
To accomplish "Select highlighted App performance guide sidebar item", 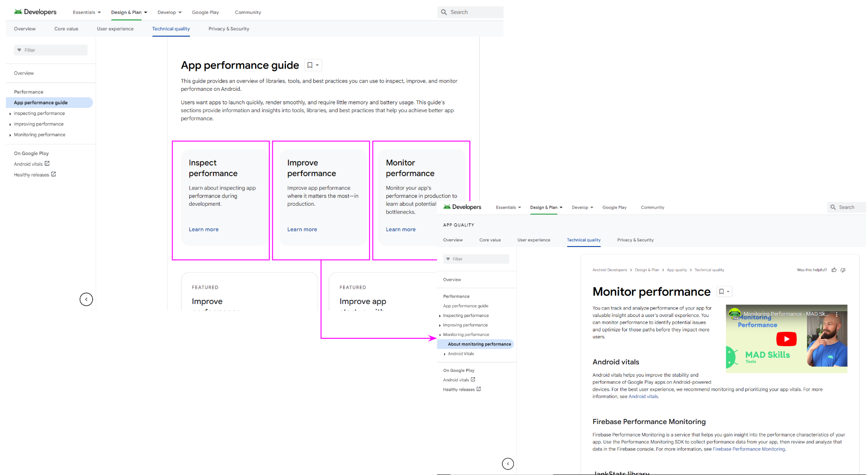I will coord(49,102).
